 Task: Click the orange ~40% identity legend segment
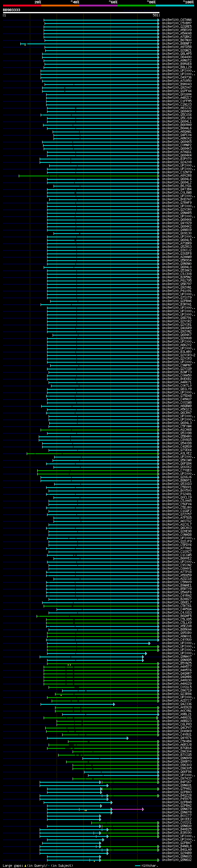(x=60, y=6)
